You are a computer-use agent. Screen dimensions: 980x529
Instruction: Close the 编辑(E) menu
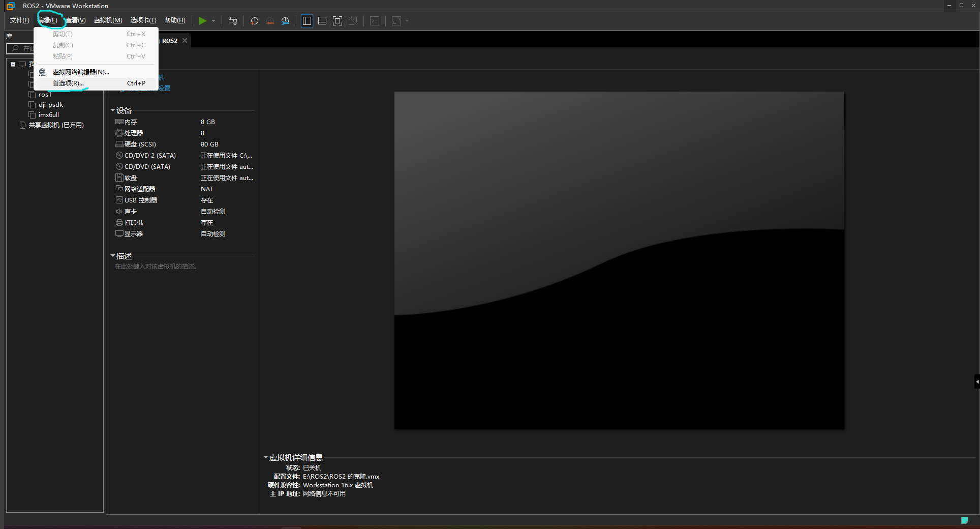tap(48, 20)
